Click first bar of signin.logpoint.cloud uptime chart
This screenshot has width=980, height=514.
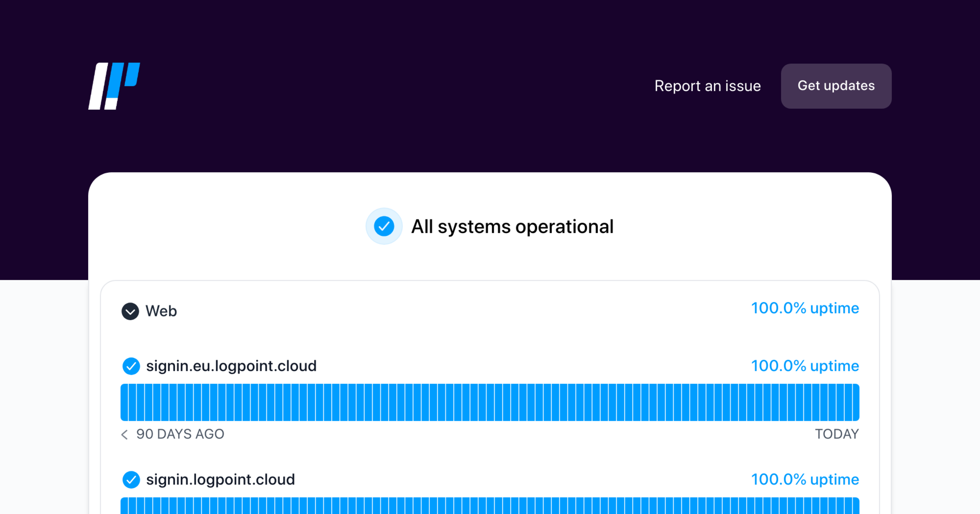[x=124, y=507]
